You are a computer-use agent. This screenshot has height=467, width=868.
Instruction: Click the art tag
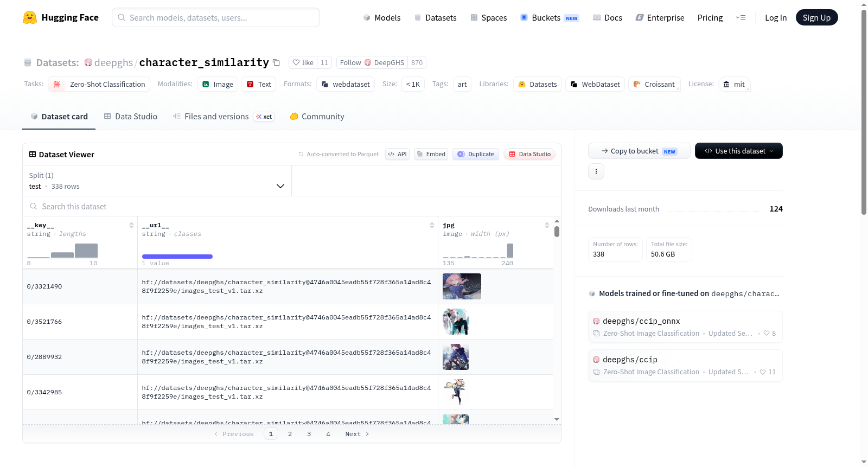point(462,84)
